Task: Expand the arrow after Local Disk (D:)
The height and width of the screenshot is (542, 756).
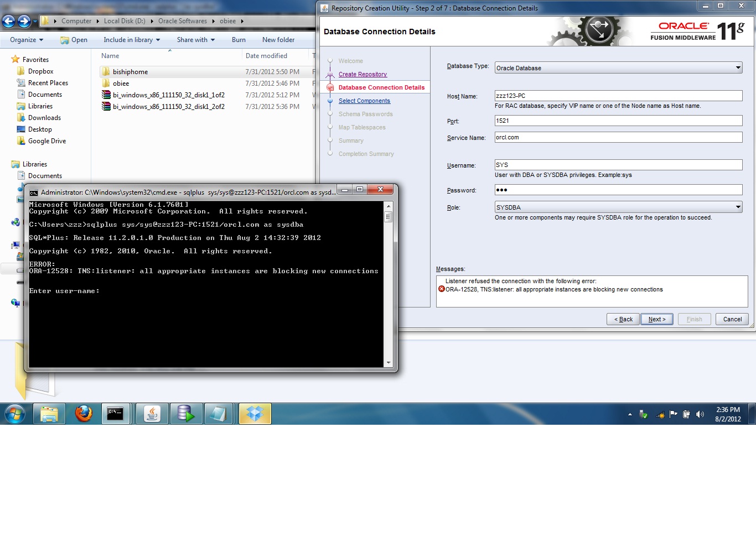Action: pyautogui.click(x=152, y=21)
